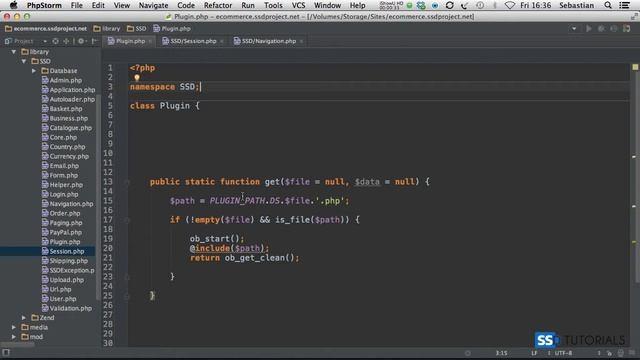This screenshot has height=360, width=640.
Task: Toggle tool window buttons icon at bottom-left
Action: click(6, 353)
